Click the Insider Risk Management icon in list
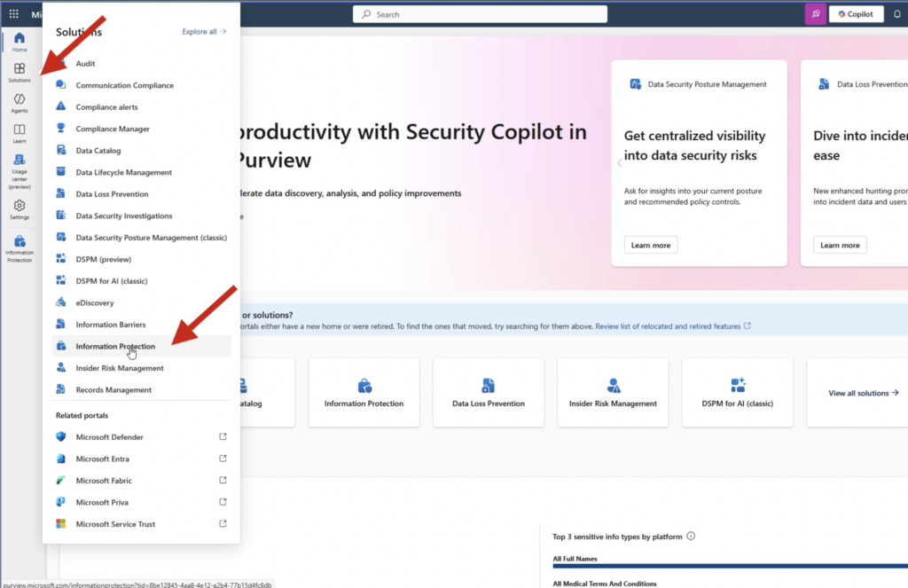Screen dimensions: 908x588 click(x=61, y=367)
